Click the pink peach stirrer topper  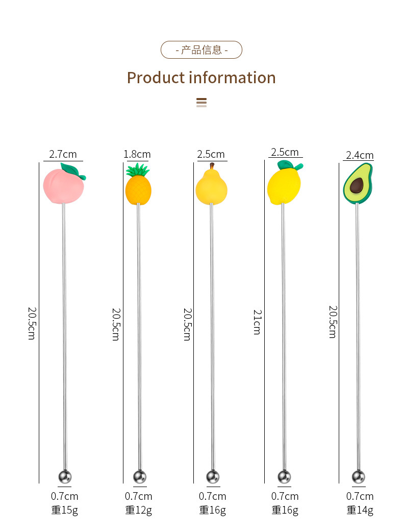click(62, 186)
